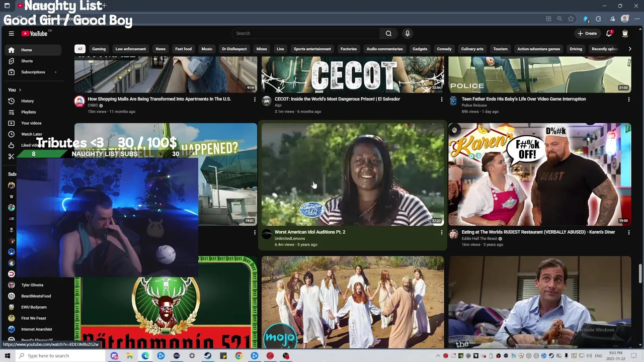The image size is (644, 362).
Task: Select the News filter chip
Action: click(x=160, y=49)
